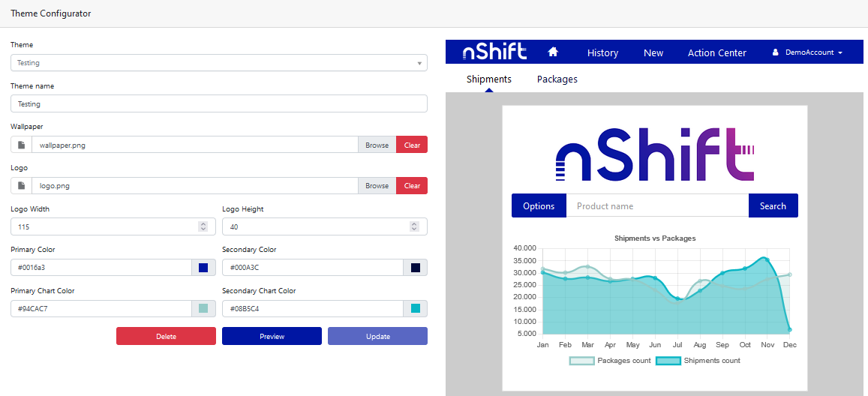Screen dimensions: 868x396
Task: Adjust the Logo Width stepper
Action: click(203, 226)
